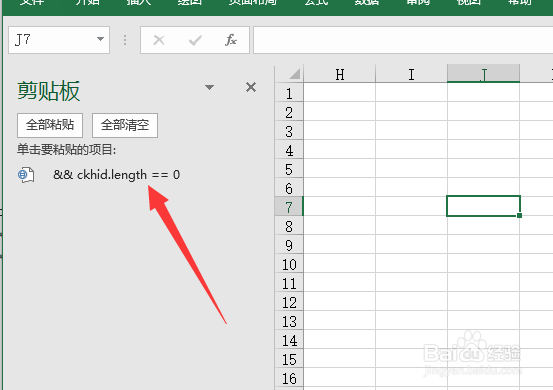Click the clipboard item's document icon
553x390 pixels.
26,175
